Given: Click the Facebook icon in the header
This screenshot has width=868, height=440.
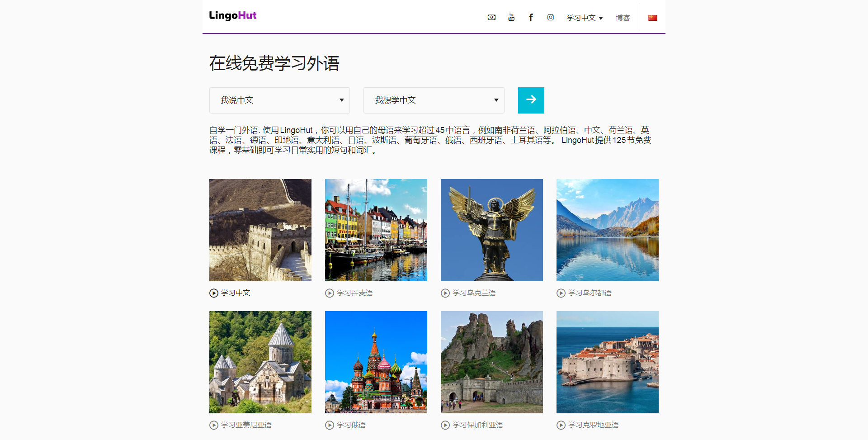Looking at the screenshot, I should [531, 17].
